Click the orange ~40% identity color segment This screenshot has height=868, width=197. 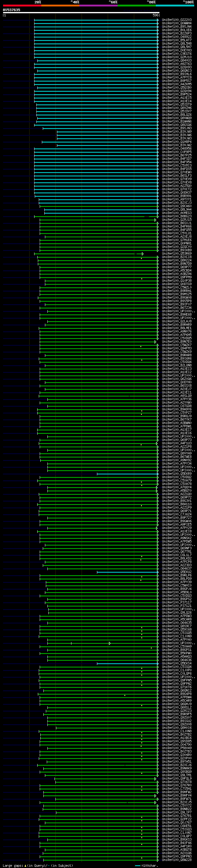[x=60, y=6]
